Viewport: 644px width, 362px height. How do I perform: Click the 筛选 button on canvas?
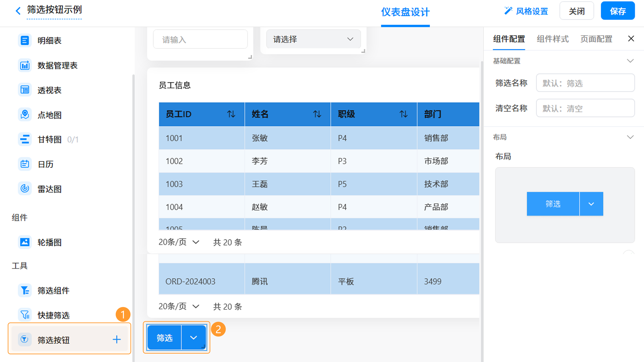point(164,338)
